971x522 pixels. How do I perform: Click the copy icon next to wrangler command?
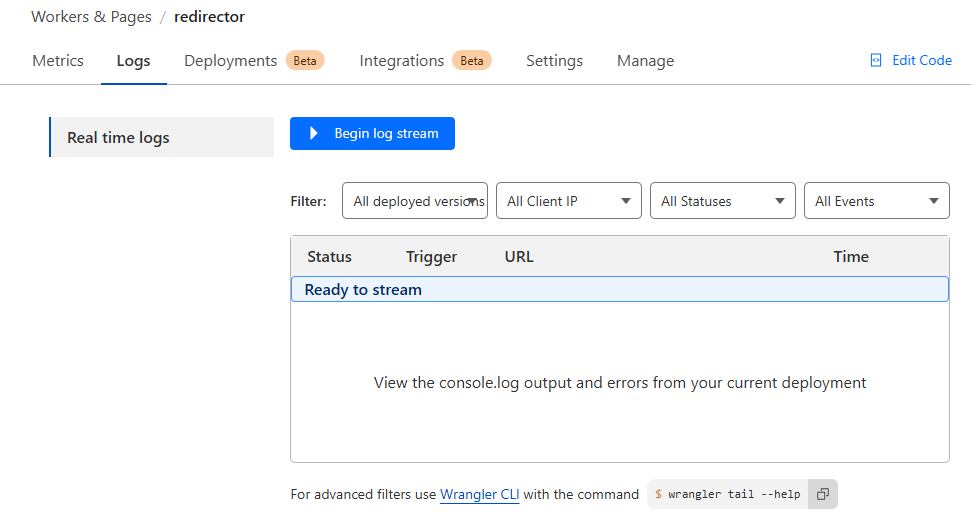822,494
